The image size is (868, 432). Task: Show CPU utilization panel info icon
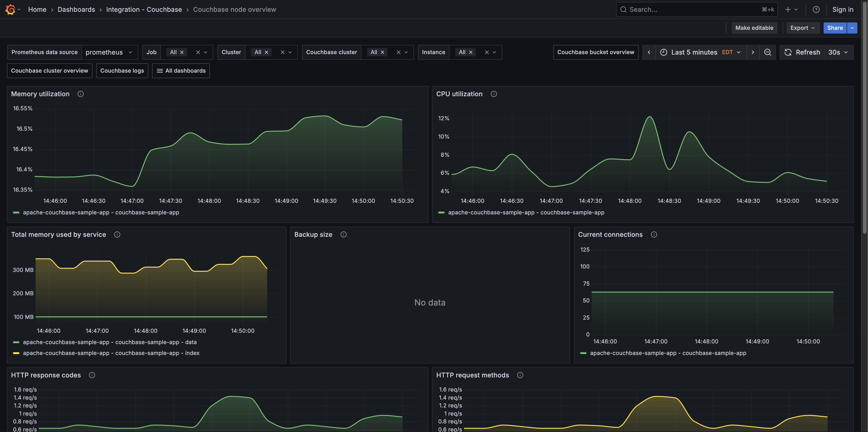(x=494, y=94)
